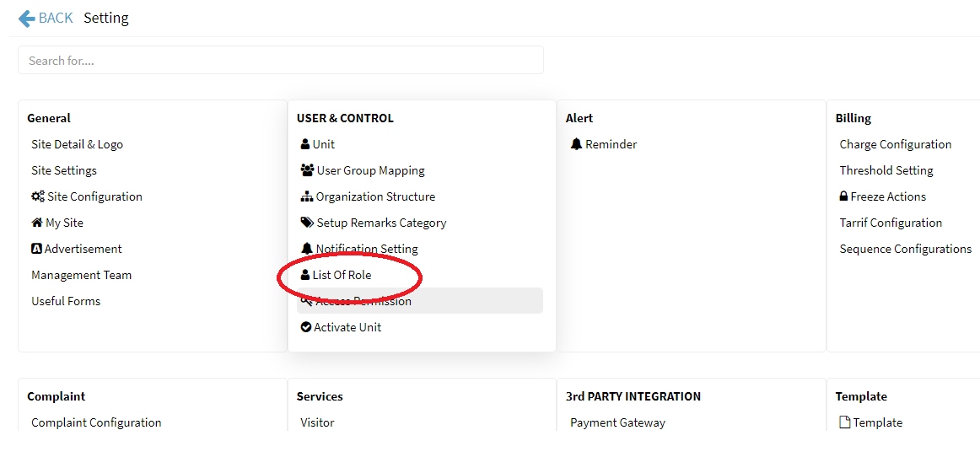The image size is (980, 457).
Task: Click the Reminder bell icon
Action: click(x=576, y=144)
